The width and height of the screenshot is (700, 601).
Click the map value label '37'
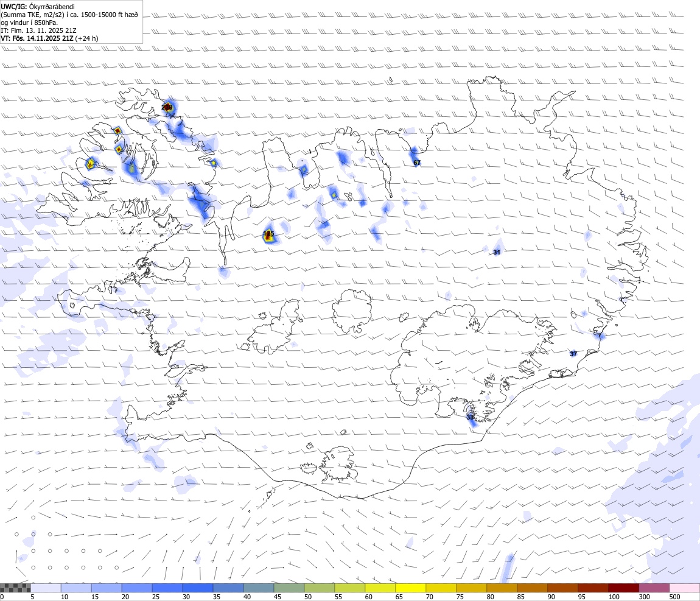coord(573,354)
